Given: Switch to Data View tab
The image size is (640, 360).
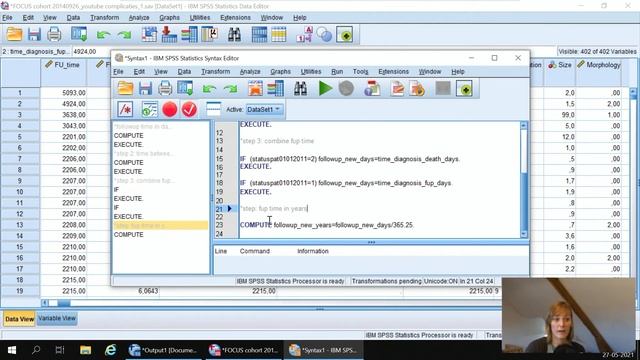Looking at the screenshot, I should tap(19, 319).
